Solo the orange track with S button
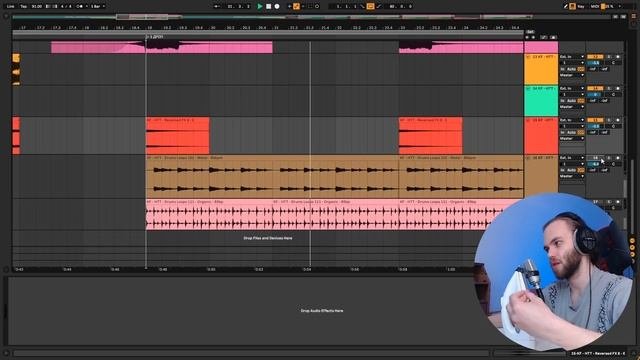 coord(609,57)
